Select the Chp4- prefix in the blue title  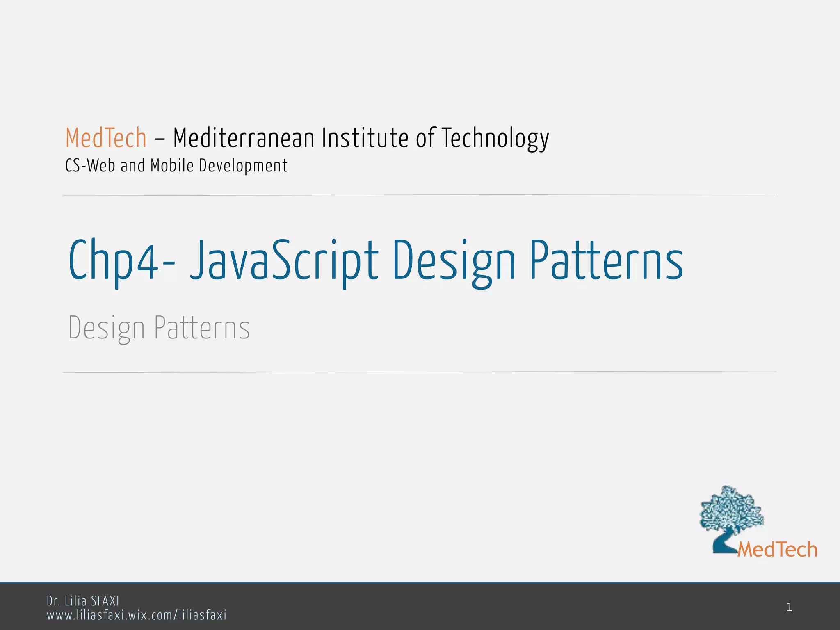coord(122,261)
